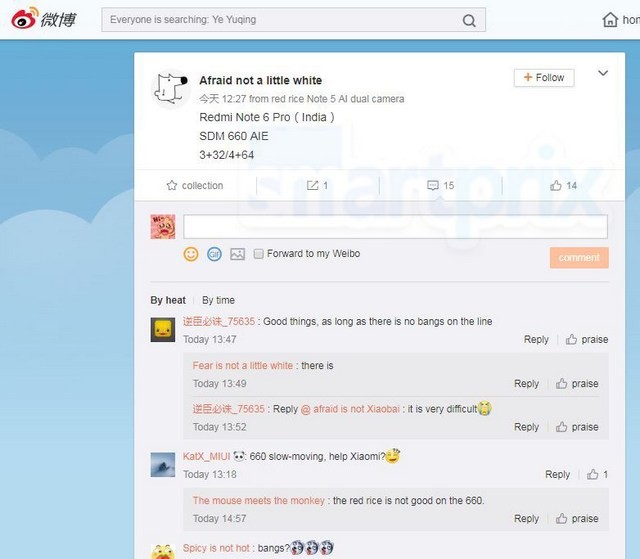
Task: Sort comments By time
Action: (218, 300)
